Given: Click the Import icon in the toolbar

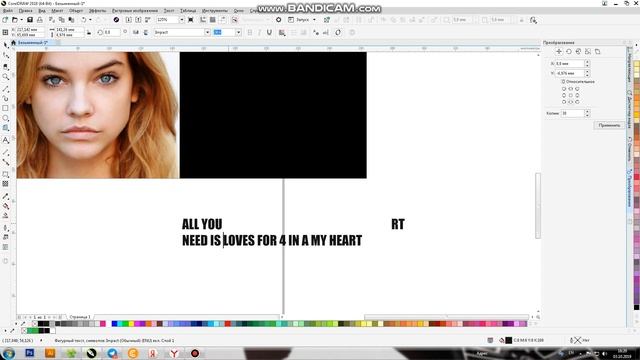Looking at the screenshot, I should tap(129, 20).
